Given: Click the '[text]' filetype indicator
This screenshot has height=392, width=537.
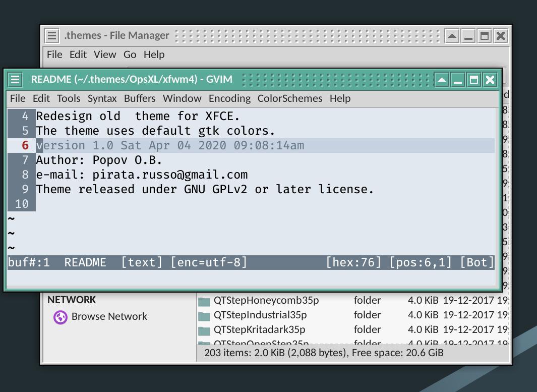Looking at the screenshot, I should click(x=142, y=262).
